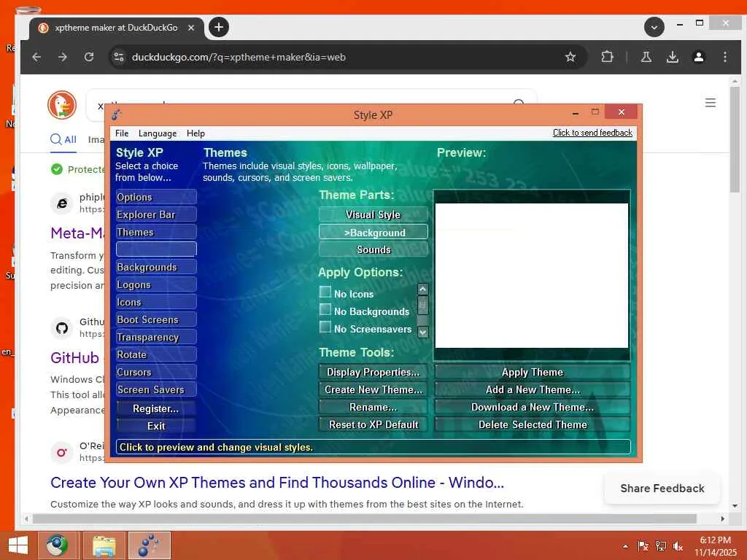
Task: Select Themes in the sidebar
Action: (156, 233)
